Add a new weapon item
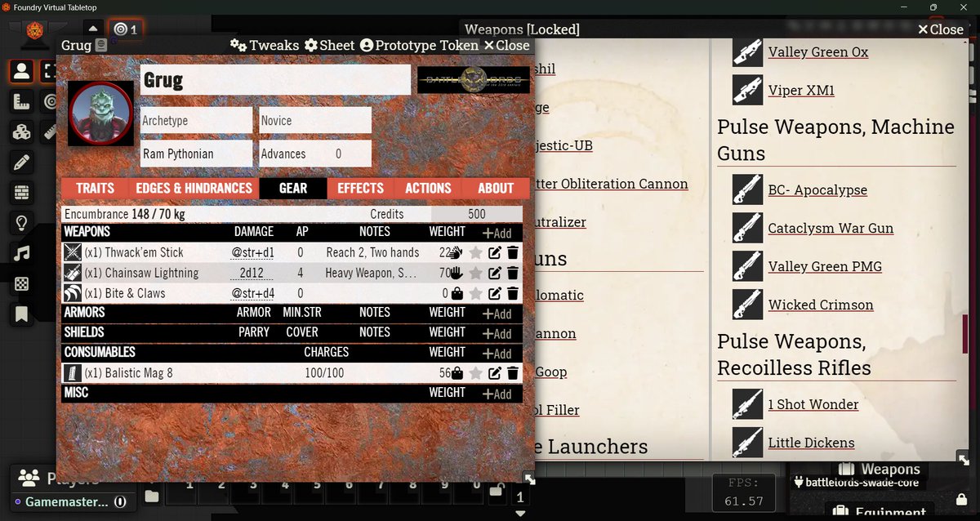The image size is (980, 521). [x=497, y=233]
